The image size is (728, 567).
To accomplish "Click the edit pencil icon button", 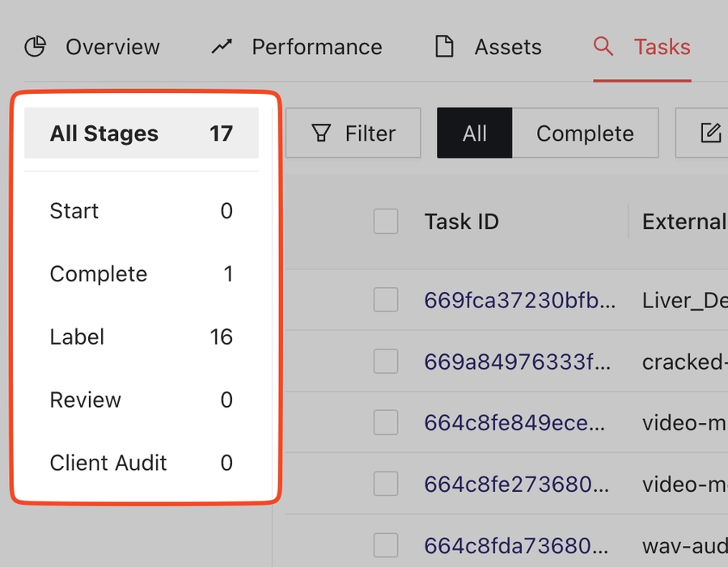I will click(710, 133).
